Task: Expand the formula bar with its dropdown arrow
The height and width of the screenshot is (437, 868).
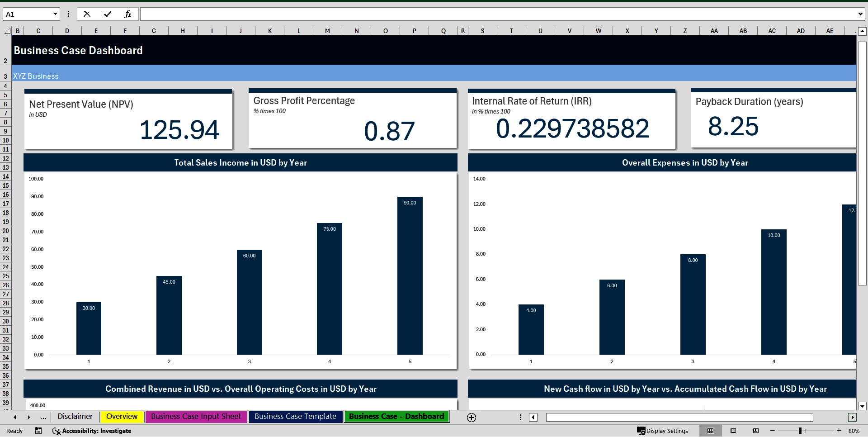Action: pos(860,14)
